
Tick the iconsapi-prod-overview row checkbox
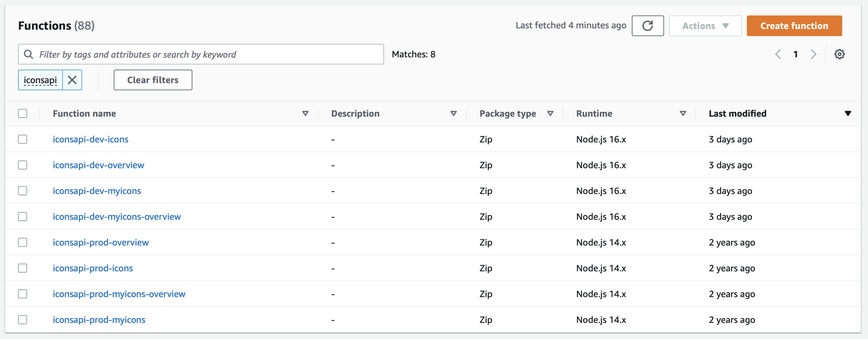pyautogui.click(x=23, y=242)
